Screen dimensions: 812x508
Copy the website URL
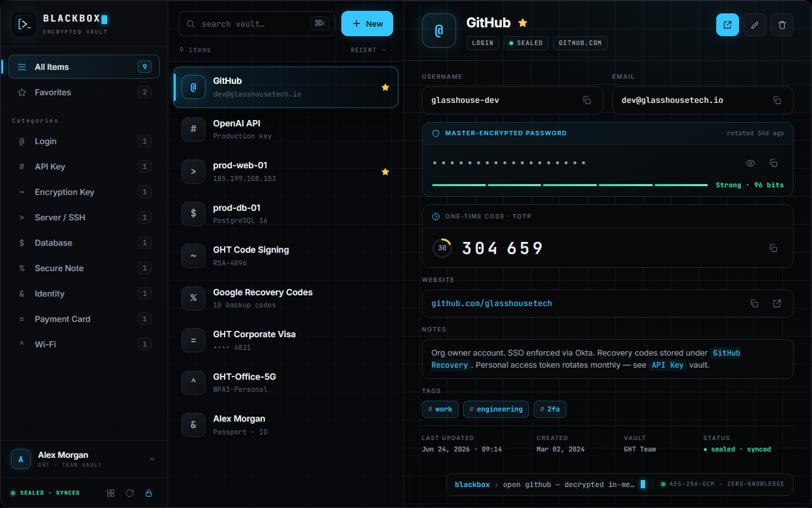(x=754, y=304)
